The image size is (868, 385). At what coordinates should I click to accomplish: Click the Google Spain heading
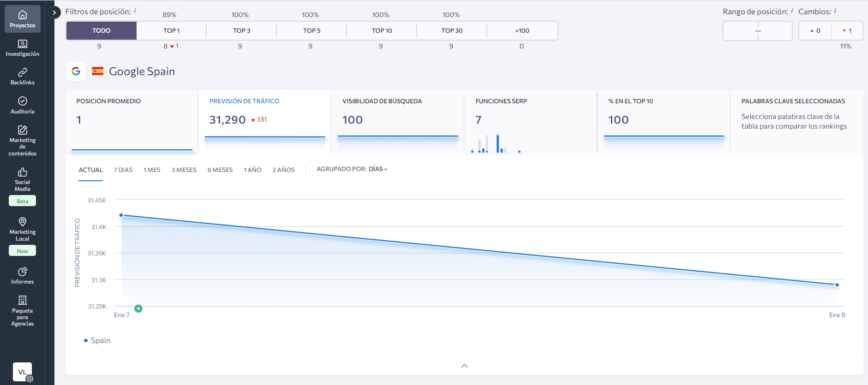click(142, 71)
